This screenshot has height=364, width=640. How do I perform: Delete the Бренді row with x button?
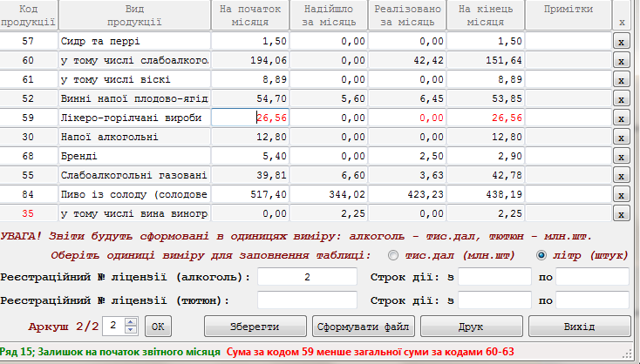click(x=621, y=156)
